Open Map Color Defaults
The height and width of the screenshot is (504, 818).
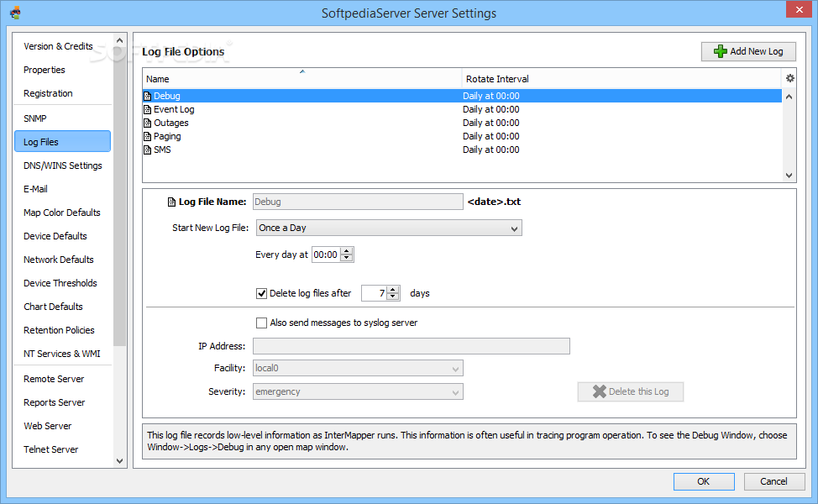[61, 213]
